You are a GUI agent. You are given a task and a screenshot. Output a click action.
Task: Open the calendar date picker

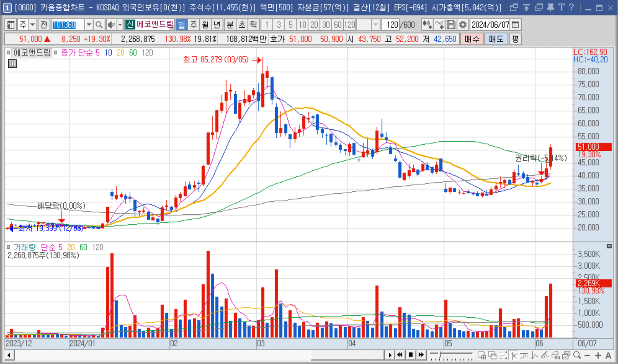click(515, 25)
